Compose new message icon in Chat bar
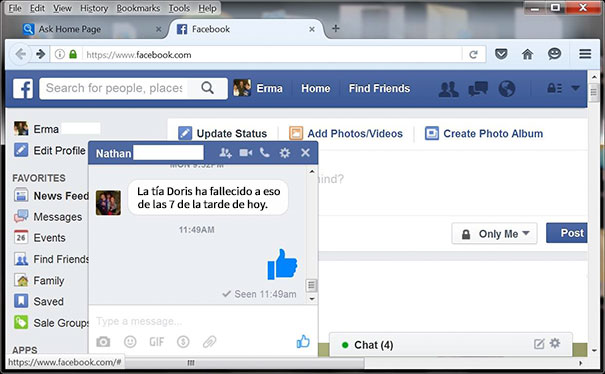 pyautogui.click(x=539, y=344)
